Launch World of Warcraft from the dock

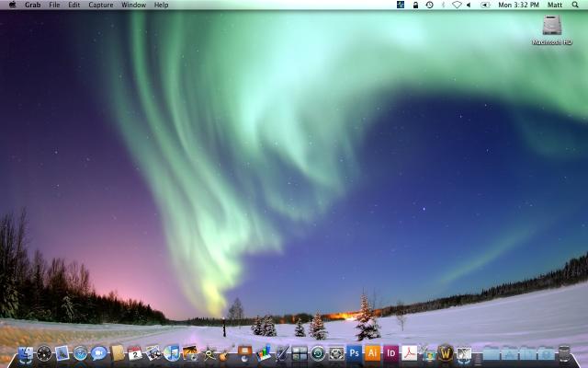coord(446,352)
